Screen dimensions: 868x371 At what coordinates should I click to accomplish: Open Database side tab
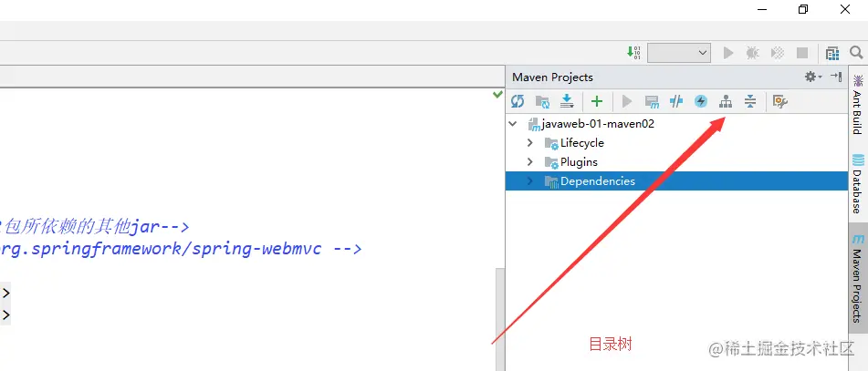857,183
